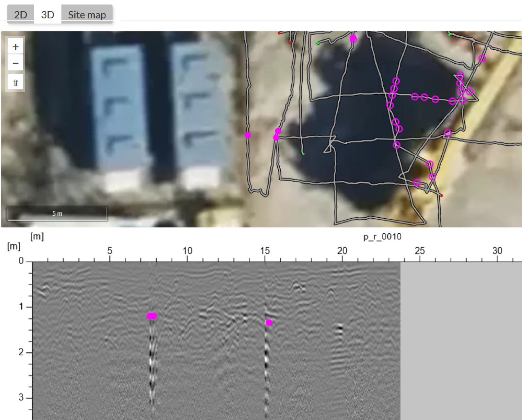522x420 pixels.
Task: Click the zoom in button on the map
Action: 15,46
